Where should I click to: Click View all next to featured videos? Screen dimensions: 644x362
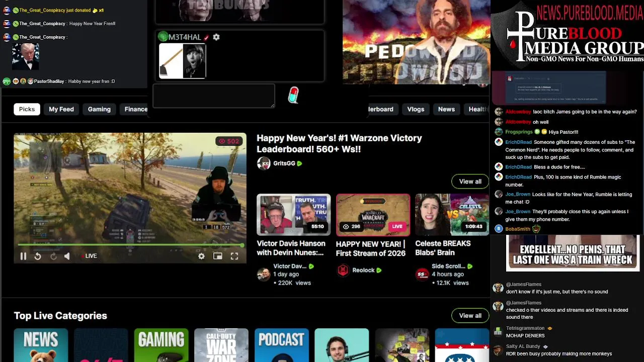pyautogui.click(x=470, y=182)
